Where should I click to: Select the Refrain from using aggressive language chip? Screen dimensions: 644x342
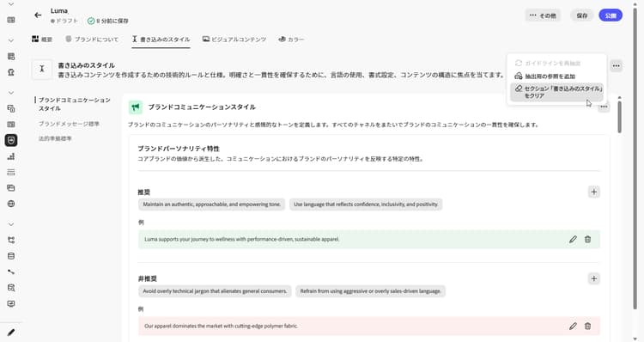point(370,291)
